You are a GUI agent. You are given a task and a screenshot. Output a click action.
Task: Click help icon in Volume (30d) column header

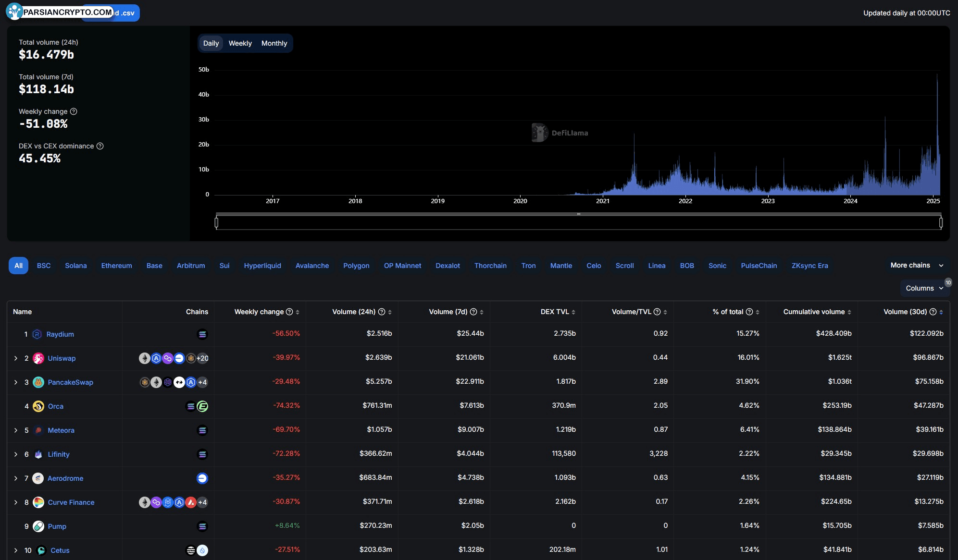point(933,312)
